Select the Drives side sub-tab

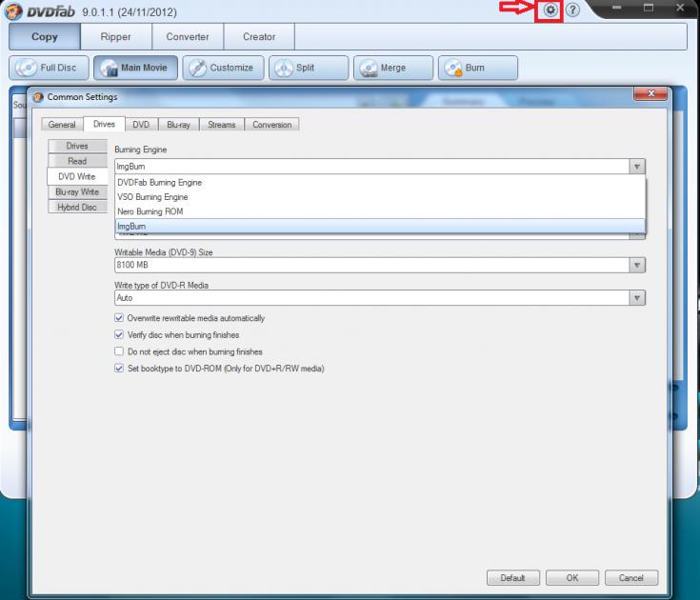point(77,146)
